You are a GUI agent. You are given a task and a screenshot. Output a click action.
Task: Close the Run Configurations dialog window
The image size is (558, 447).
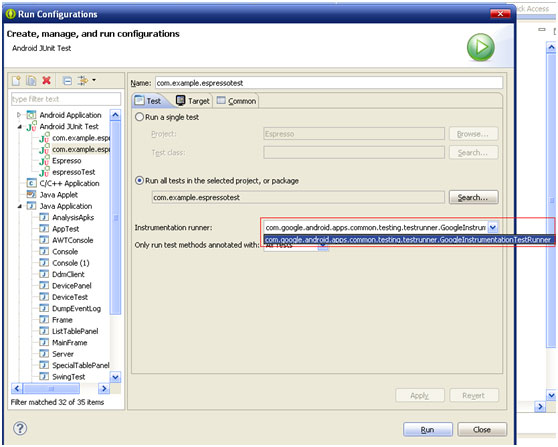500,14
